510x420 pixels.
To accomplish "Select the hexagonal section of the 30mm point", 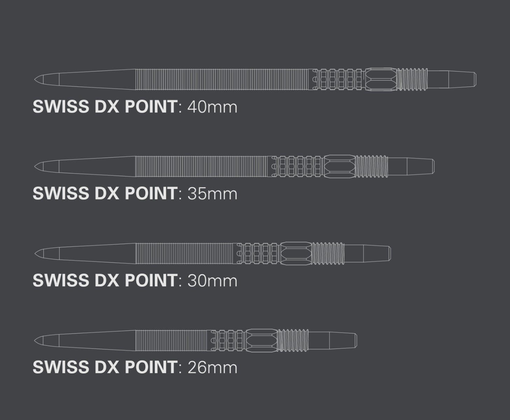I will [x=296, y=253].
